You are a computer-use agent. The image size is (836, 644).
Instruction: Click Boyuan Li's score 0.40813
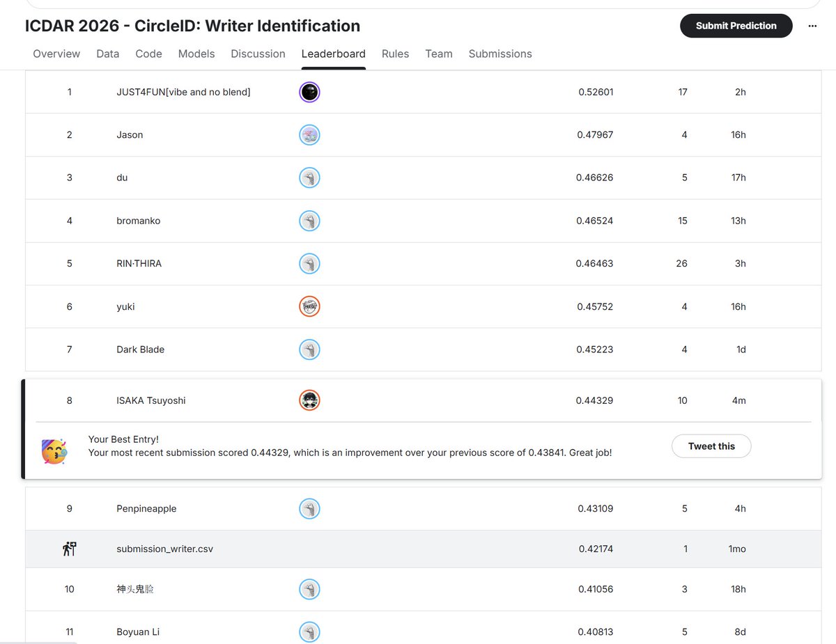pyautogui.click(x=596, y=632)
